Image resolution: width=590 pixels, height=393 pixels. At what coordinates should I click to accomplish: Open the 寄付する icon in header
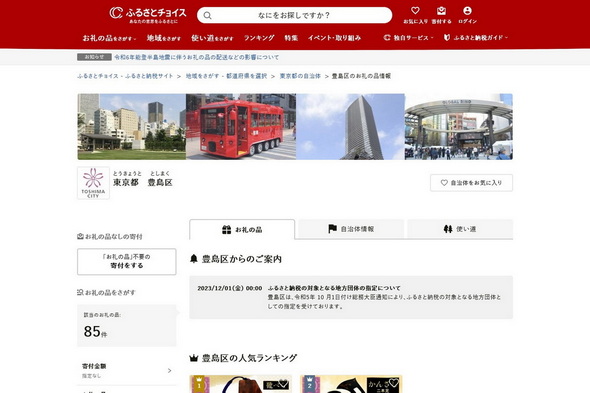point(441,15)
